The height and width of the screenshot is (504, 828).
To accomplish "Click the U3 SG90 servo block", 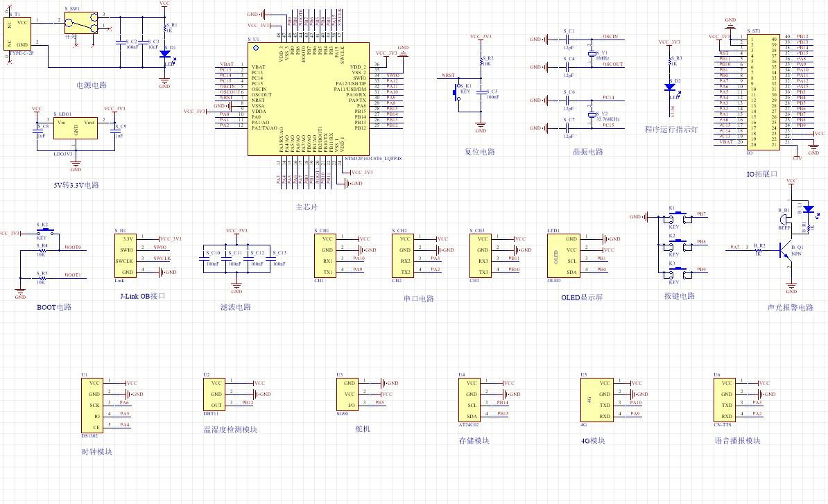I will pyautogui.click(x=347, y=394).
